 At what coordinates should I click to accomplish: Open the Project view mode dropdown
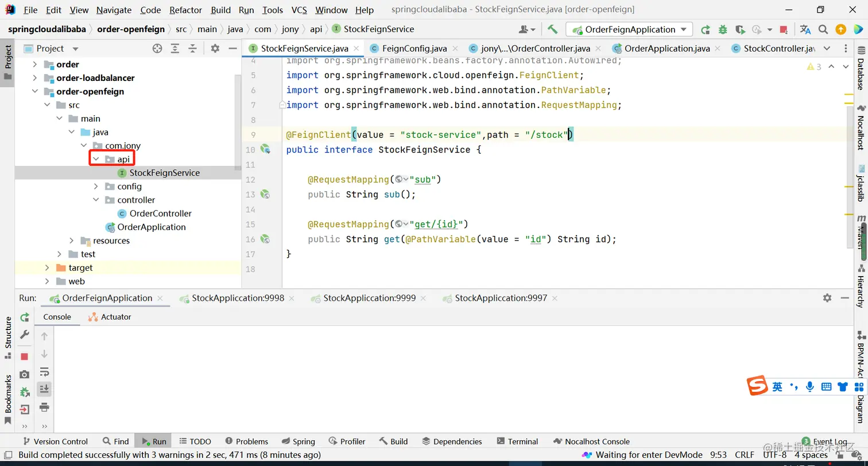click(75, 48)
